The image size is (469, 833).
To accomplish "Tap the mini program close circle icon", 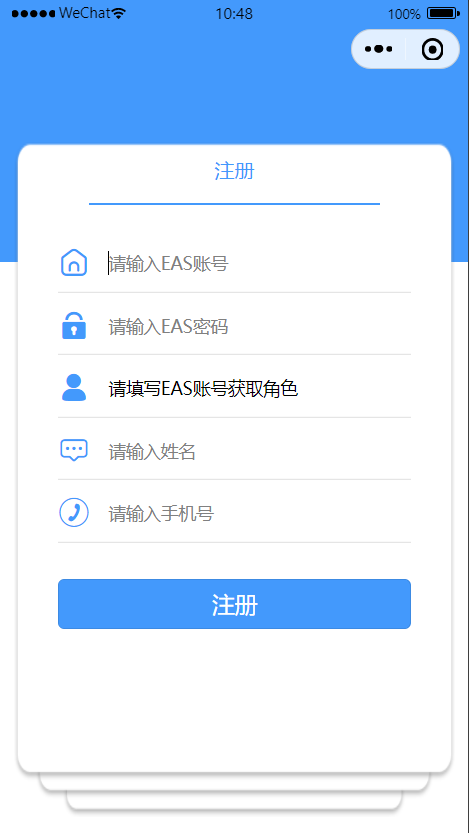I will click(x=432, y=49).
